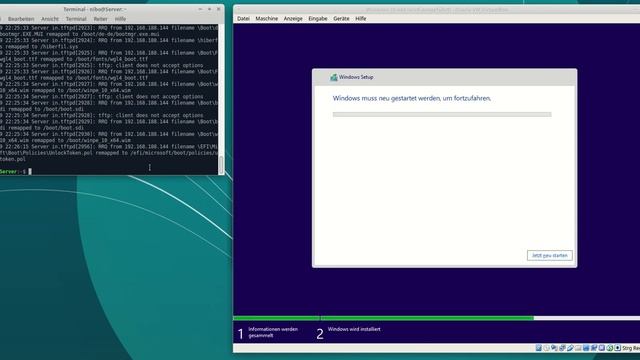This screenshot has width=640, height=360.
Task: Open the Maschine menu in VirtualBox
Action: point(267,18)
